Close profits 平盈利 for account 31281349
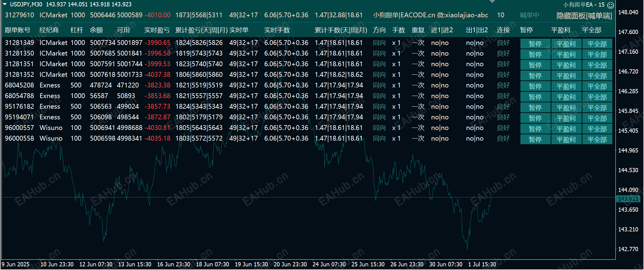Image resolution: width=644 pixels, height=270 pixels. pyautogui.click(x=566, y=44)
